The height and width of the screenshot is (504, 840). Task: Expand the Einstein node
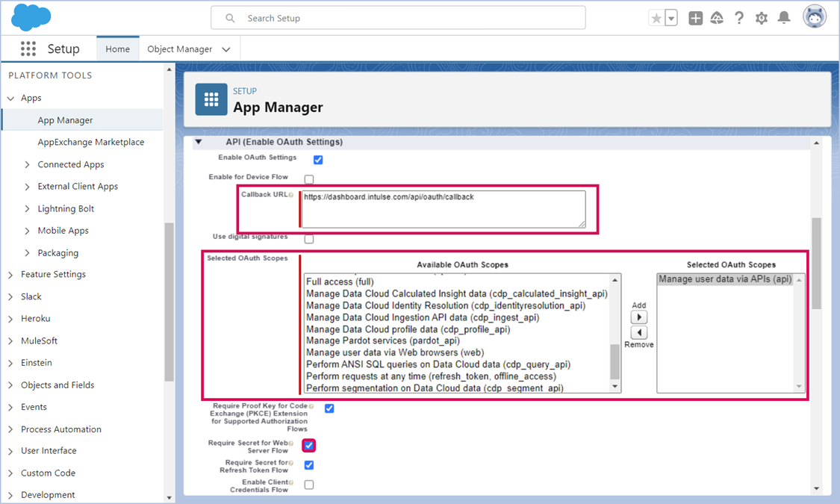(10, 363)
